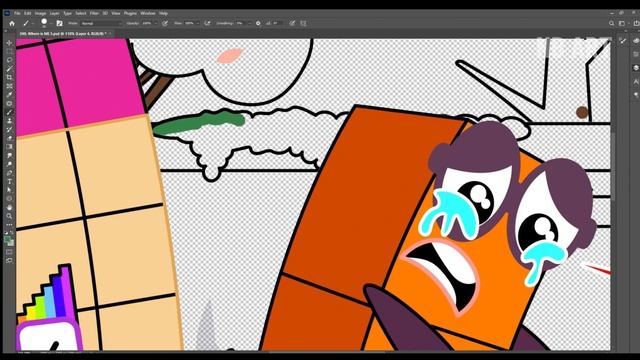Click the Opacity value field
The height and width of the screenshot is (360, 640).
point(147,23)
